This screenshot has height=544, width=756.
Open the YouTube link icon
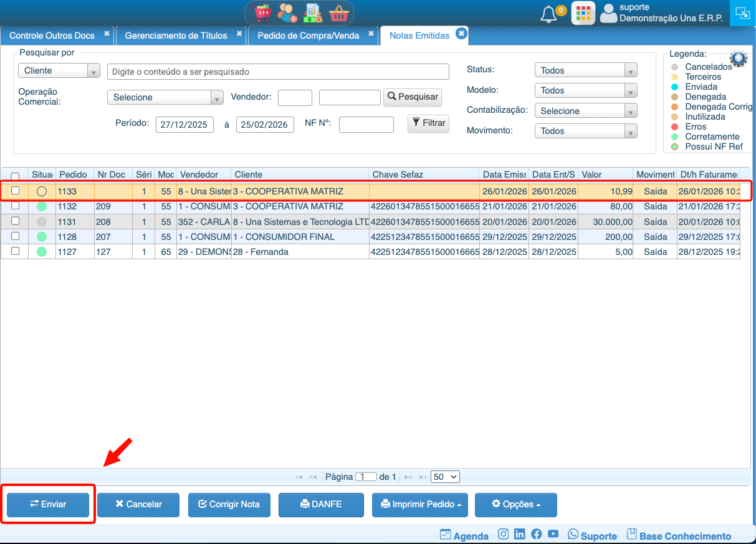(553, 534)
